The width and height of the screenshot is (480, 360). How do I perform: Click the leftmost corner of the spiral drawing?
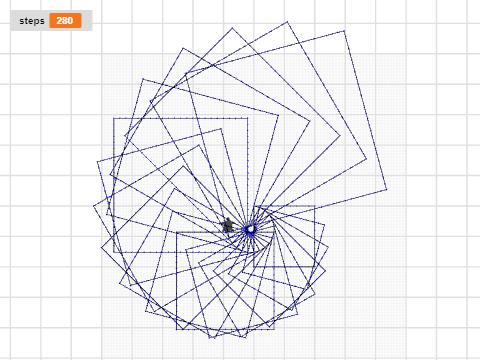tap(94, 206)
